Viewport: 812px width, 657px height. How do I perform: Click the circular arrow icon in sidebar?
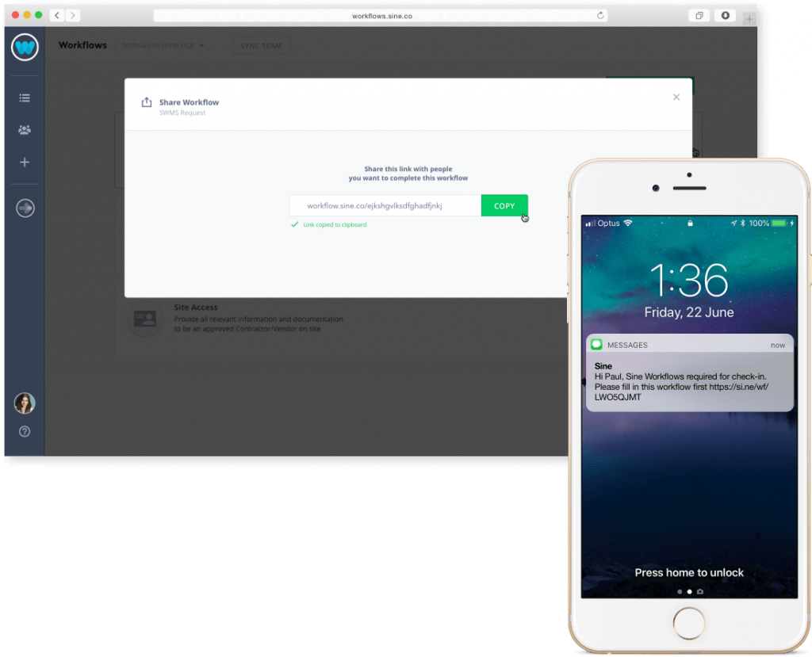coord(25,208)
